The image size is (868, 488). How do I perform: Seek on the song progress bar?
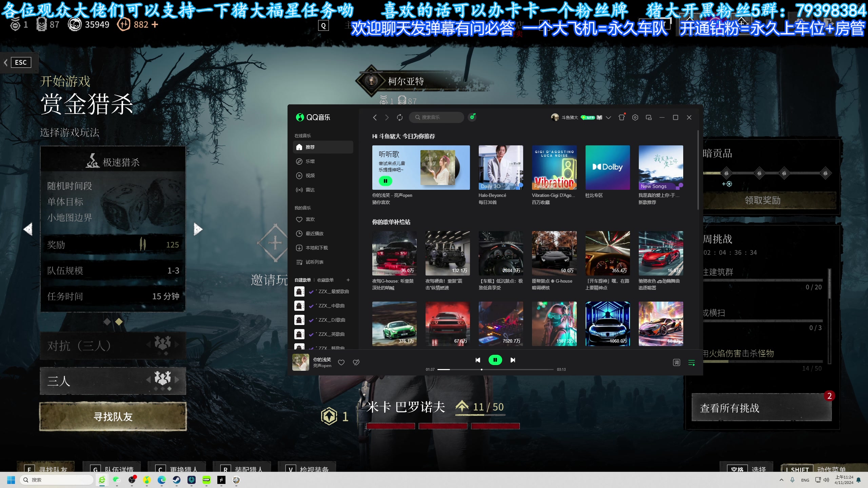click(x=495, y=369)
